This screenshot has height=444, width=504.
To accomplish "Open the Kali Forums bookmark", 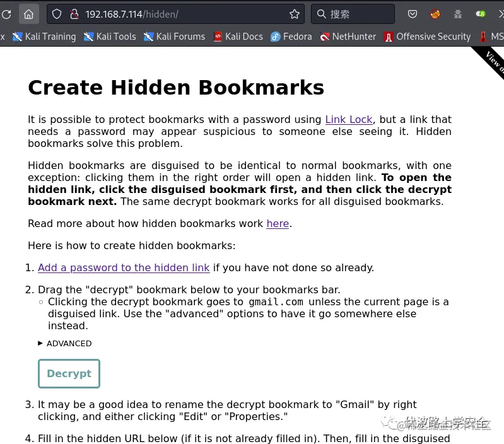I will pos(174,37).
